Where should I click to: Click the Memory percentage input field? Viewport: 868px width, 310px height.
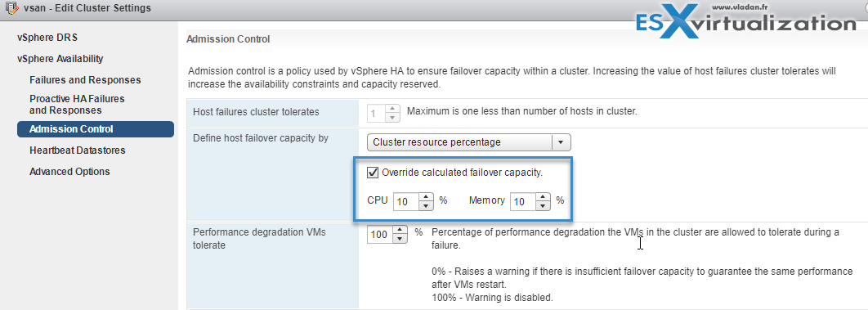click(x=524, y=201)
